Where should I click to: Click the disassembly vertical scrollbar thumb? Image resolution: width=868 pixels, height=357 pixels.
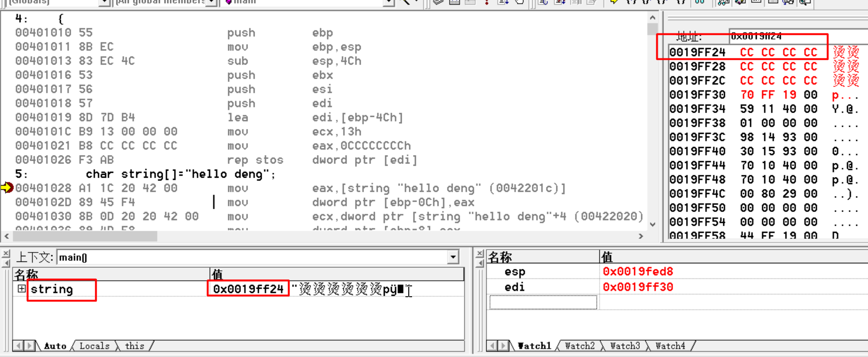pos(653,29)
